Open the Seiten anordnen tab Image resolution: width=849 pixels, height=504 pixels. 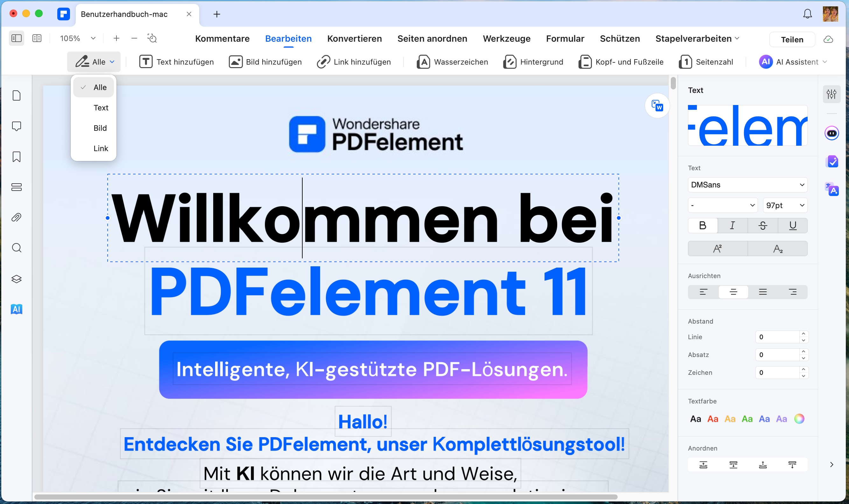coord(432,38)
